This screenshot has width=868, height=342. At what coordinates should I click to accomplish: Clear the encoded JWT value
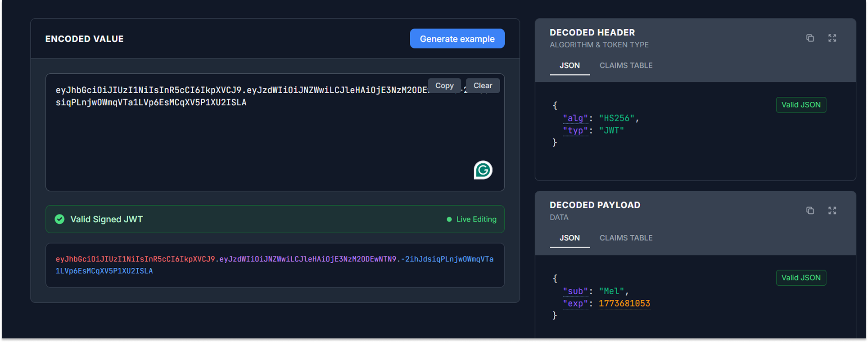[x=483, y=85]
